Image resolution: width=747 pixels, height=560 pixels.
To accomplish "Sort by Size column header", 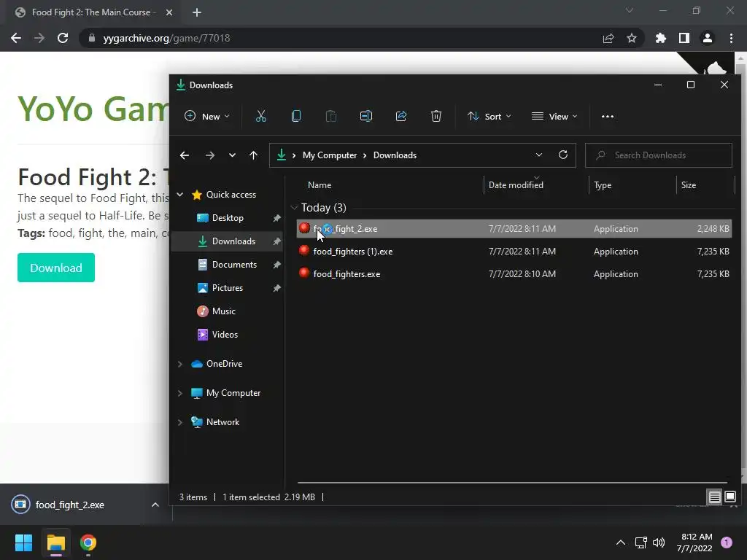I will tap(689, 185).
